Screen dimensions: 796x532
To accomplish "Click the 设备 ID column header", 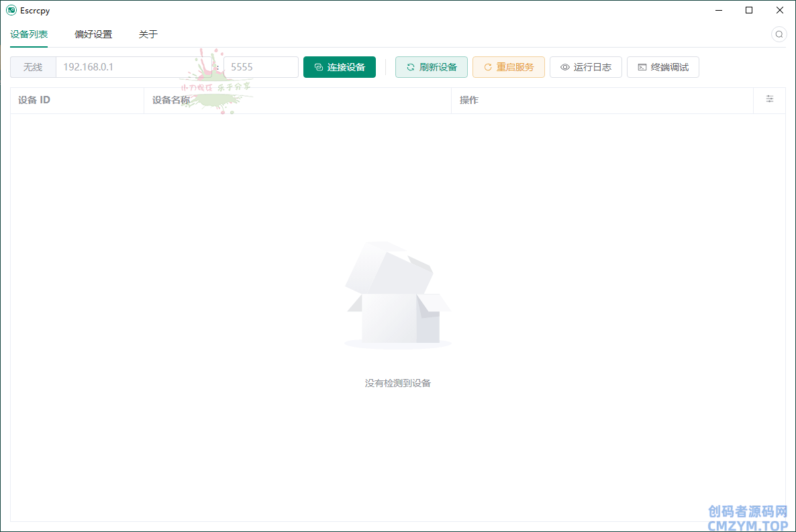I will point(34,100).
